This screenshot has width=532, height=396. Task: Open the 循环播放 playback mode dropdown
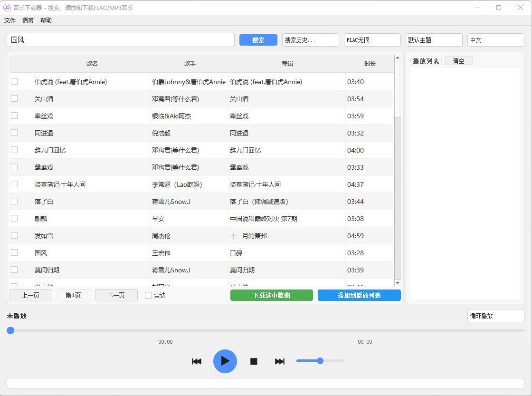click(495, 315)
